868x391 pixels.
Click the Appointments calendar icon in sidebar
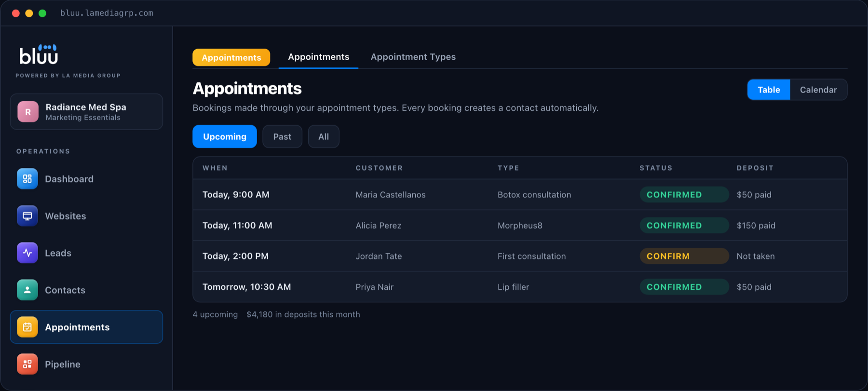27,327
